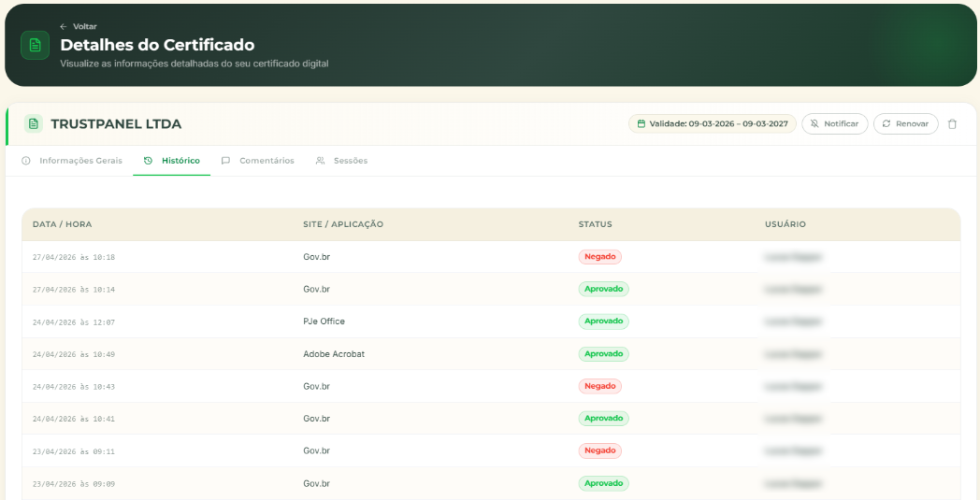Click the SITE / APLICAÇÃO column header
This screenshot has height=500, width=980.
click(343, 224)
